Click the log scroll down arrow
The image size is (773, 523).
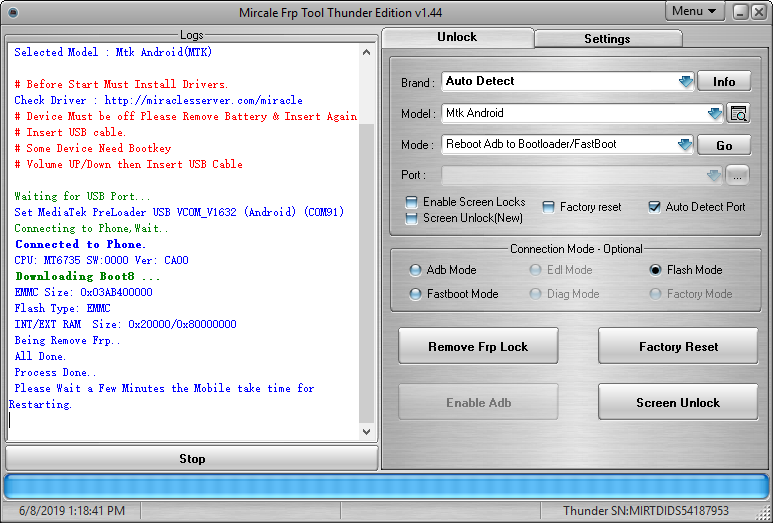pyautogui.click(x=366, y=432)
